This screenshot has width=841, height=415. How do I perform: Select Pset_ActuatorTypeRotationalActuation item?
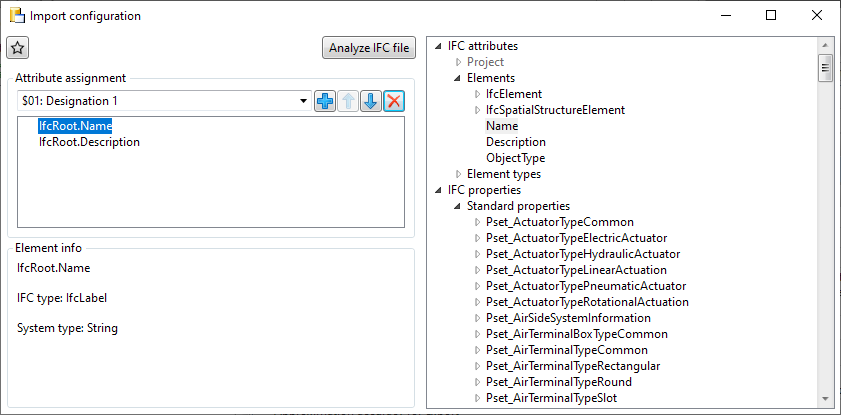click(x=587, y=302)
